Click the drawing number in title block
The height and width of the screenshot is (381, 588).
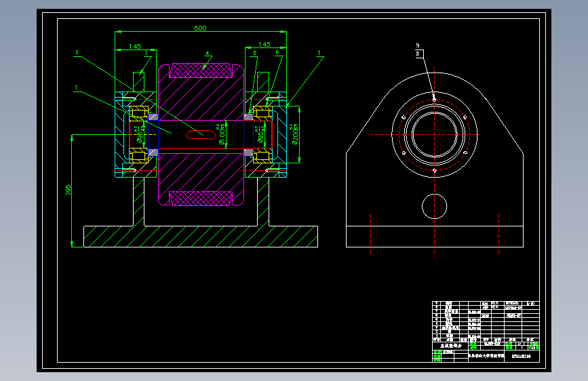(x=522, y=356)
